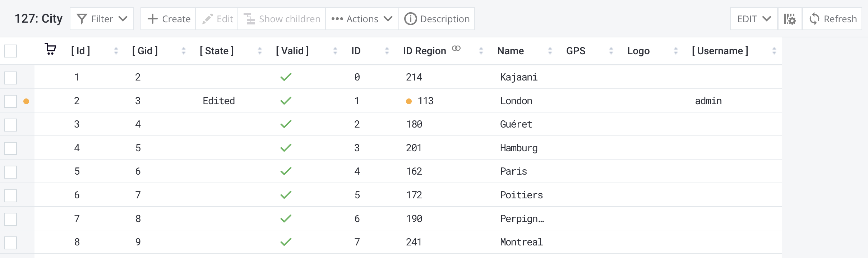Viewport: 868px width, 258px height.
Task: Open the column settings icon
Action: [790, 19]
